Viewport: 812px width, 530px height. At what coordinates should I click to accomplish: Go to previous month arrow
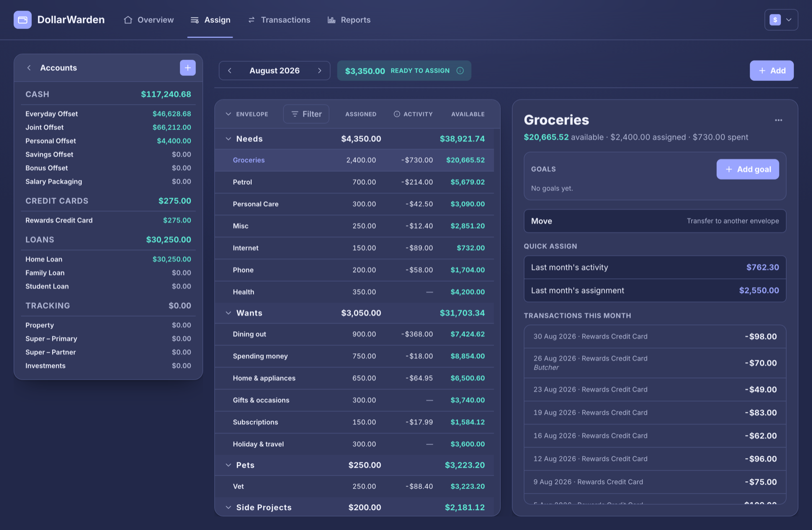coord(230,71)
